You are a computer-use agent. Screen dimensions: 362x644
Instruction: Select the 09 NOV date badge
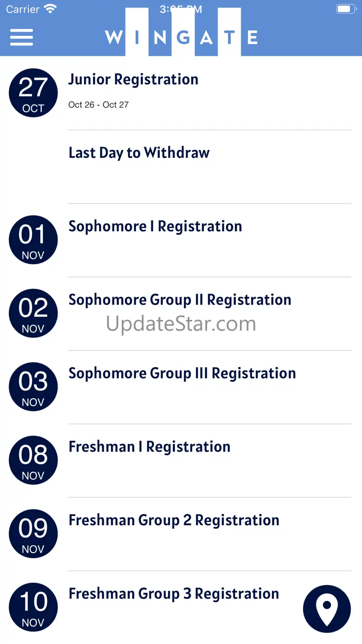point(33,533)
